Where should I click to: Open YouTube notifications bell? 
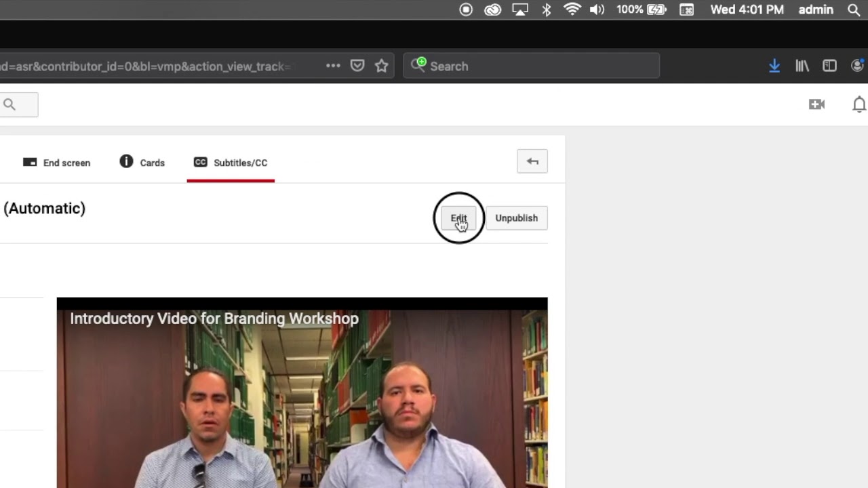tap(859, 104)
